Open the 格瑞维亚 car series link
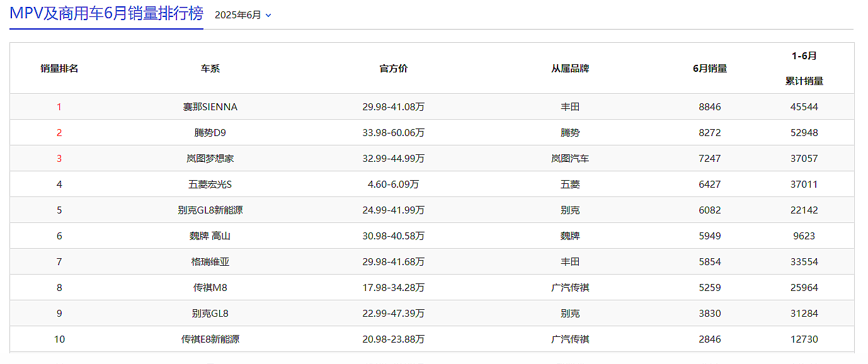The width and height of the screenshot is (868, 364). [x=210, y=262]
